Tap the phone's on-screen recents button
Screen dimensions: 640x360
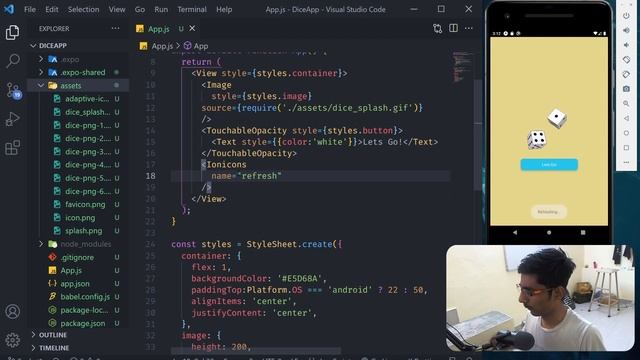(583, 232)
